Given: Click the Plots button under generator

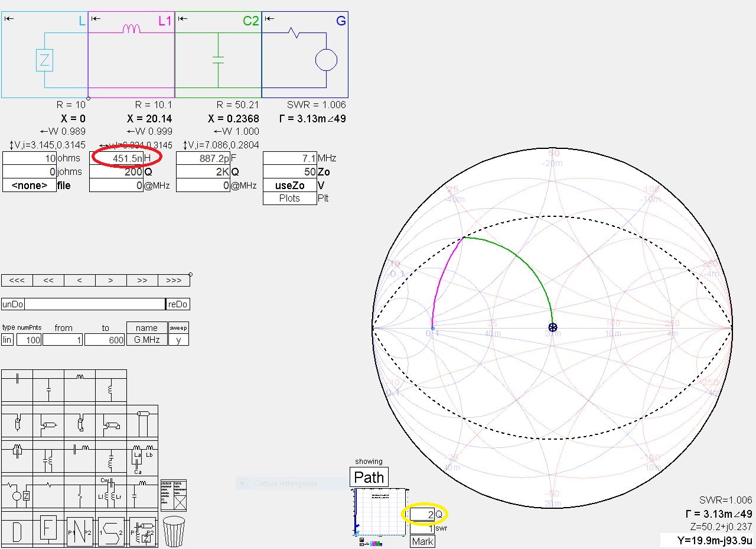Looking at the screenshot, I should [290, 199].
